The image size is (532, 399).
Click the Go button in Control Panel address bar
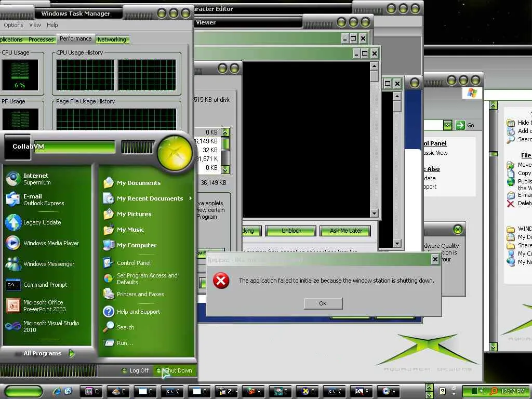coord(465,125)
